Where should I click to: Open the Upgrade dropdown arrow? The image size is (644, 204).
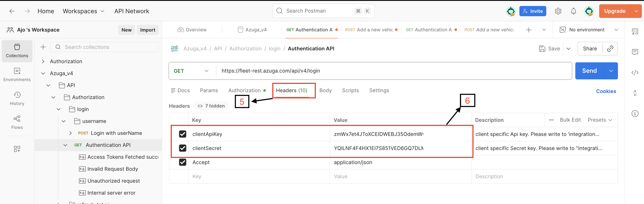pyautogui.click(x=636, y=11)
